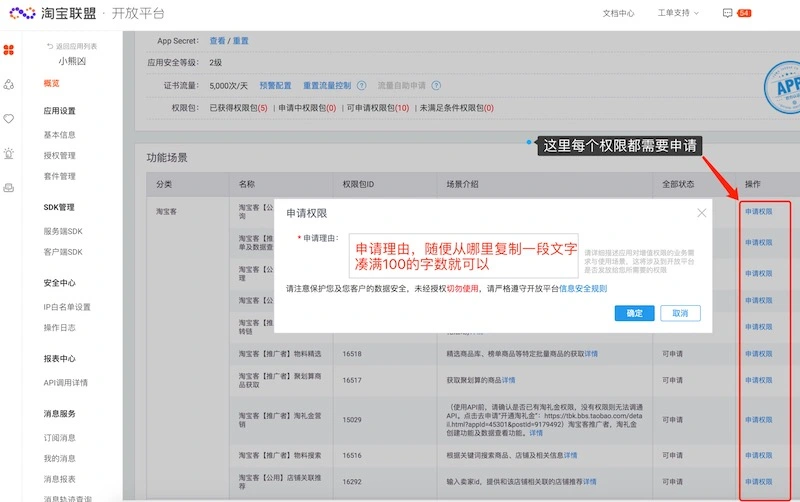Click the triangle-circles icon in left rail
The height and width of the screenshot is (502, 800).
pyautogui.click(x=9, y=84)
